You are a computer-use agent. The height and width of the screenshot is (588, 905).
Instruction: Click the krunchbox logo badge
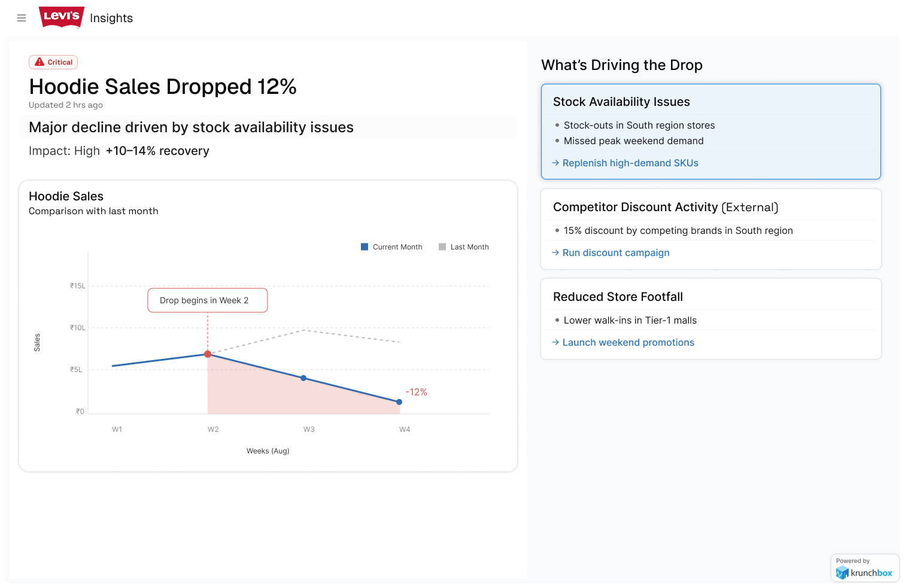click(865, 568)
